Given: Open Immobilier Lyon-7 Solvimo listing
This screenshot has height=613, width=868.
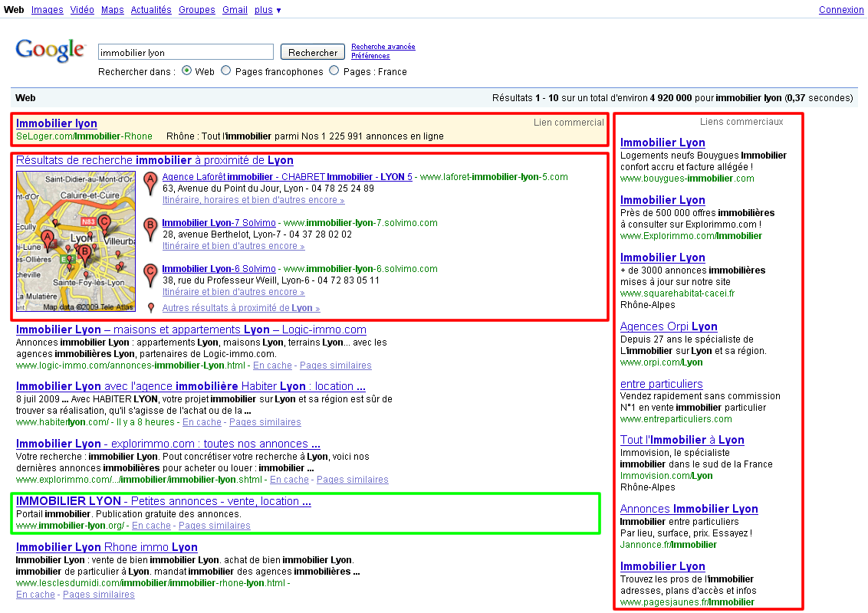Looking at the screenshot, I should [x=219, y=223].
